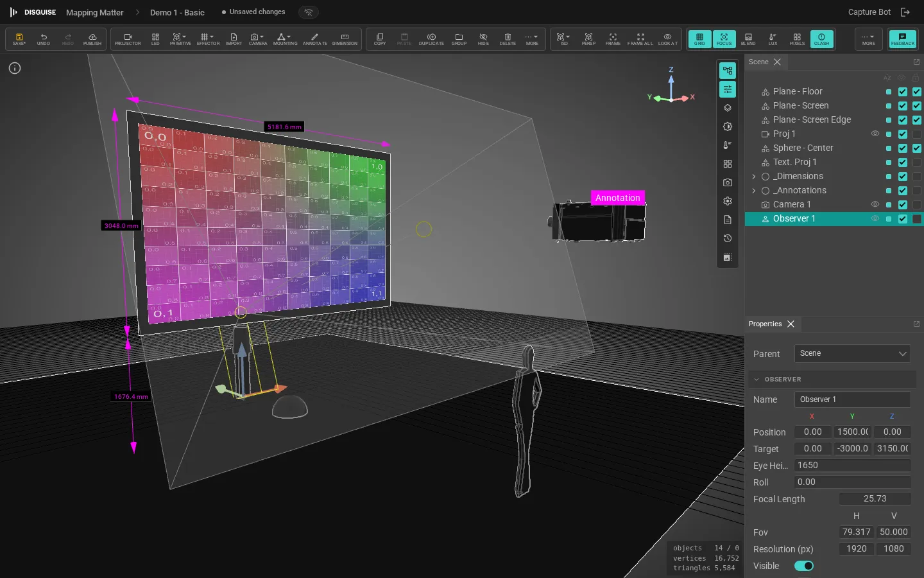This screenshot has width=924, height=578.
Task: Pop out the Scene panel
Action: 916,62
